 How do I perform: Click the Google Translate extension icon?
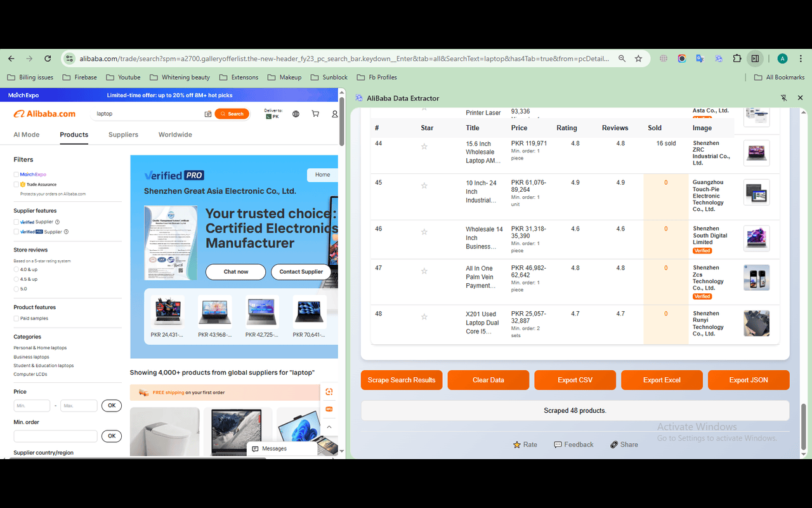[700, 58]
